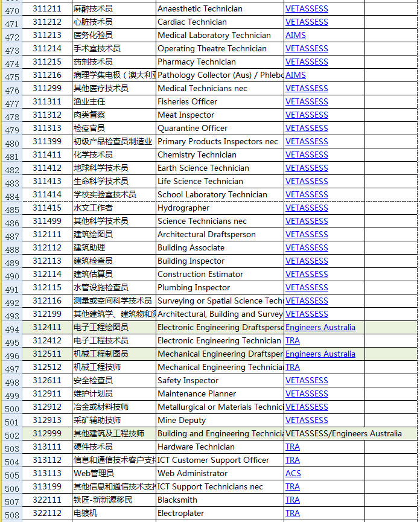The width and height of the screenshot is (420, 522).
Task: Select cell with code 311211
Action: 47,8
